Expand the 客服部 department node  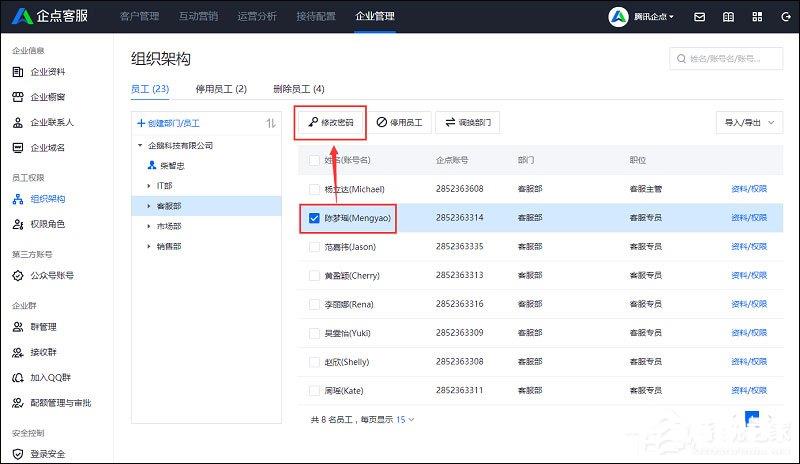148,206
